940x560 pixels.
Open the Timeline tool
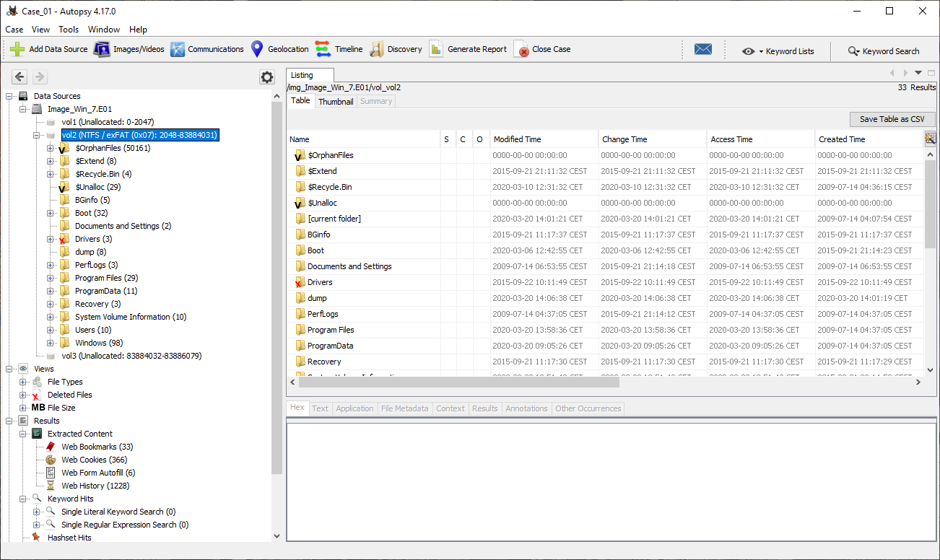339,49
